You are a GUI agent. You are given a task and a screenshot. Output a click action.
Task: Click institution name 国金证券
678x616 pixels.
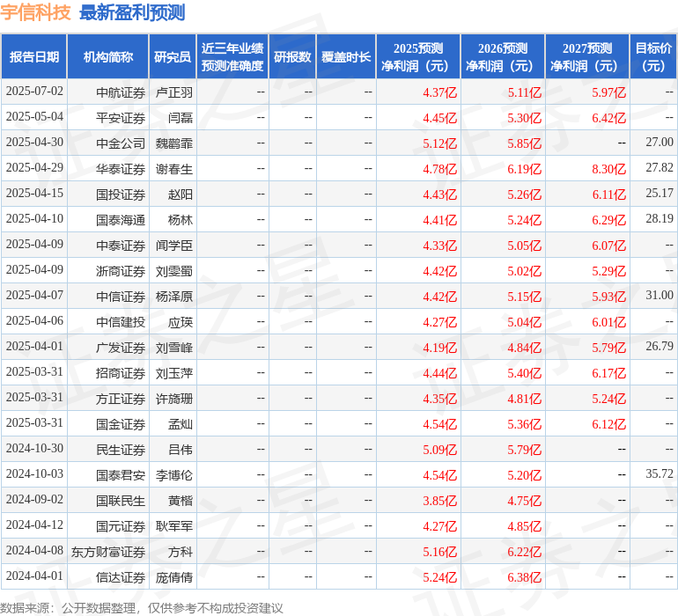[x=121, y=424]
